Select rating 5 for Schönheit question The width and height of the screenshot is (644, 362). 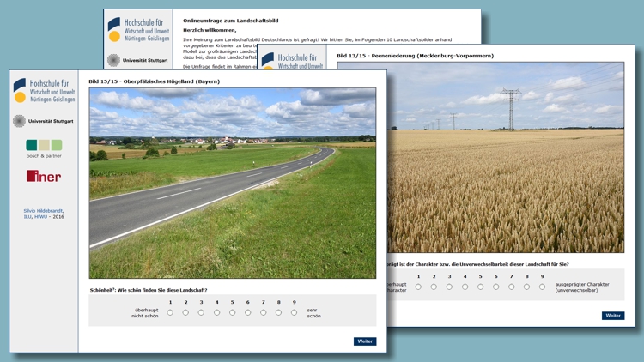tap(232, 312)
